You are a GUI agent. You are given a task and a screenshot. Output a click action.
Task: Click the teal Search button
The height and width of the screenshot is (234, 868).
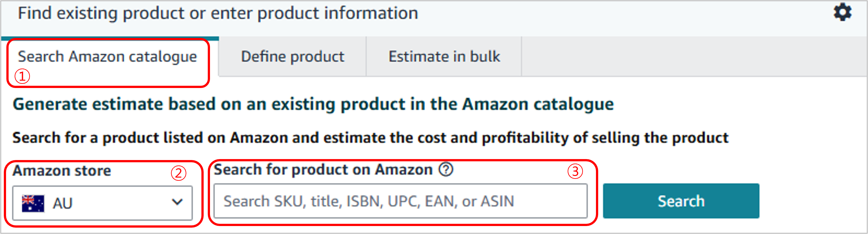click(x=681, y=201)
